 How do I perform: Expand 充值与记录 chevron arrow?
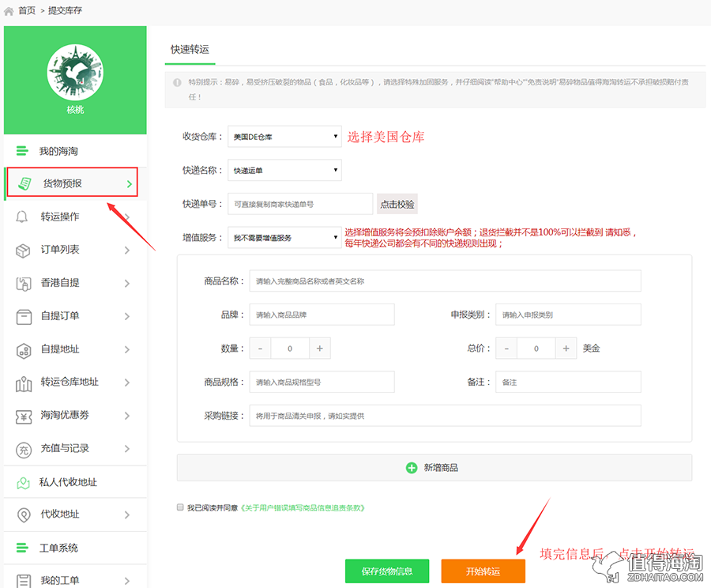point(127,449)
